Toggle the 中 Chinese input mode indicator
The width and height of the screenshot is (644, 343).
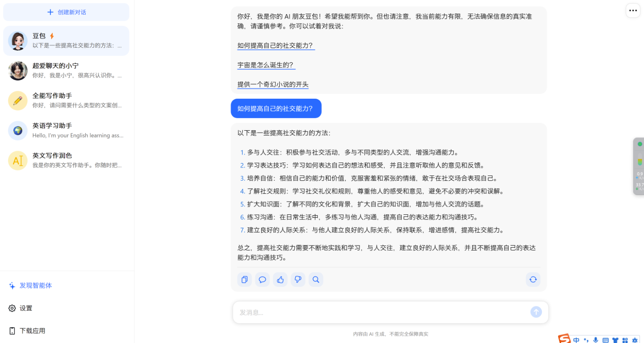coord(576,340)
